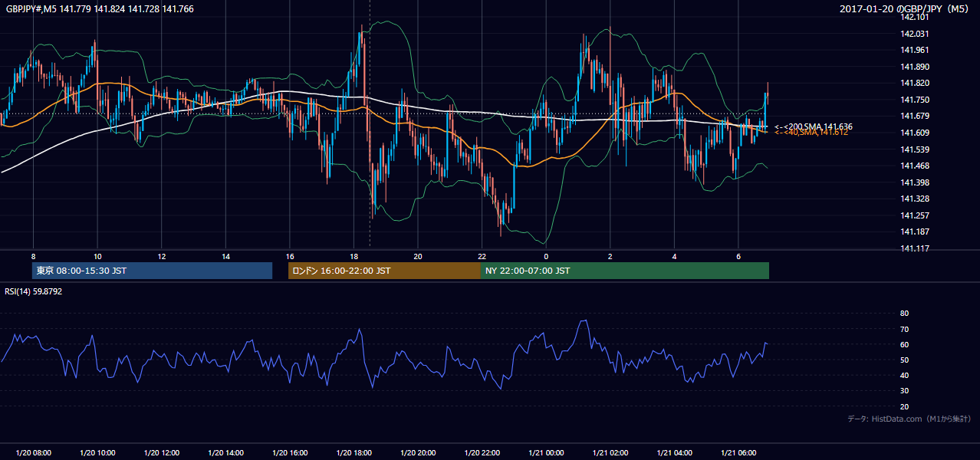
Task: Click the GBPJPY#,M5 chart title text
Action: pyautogui.click(x=100, y=9)
